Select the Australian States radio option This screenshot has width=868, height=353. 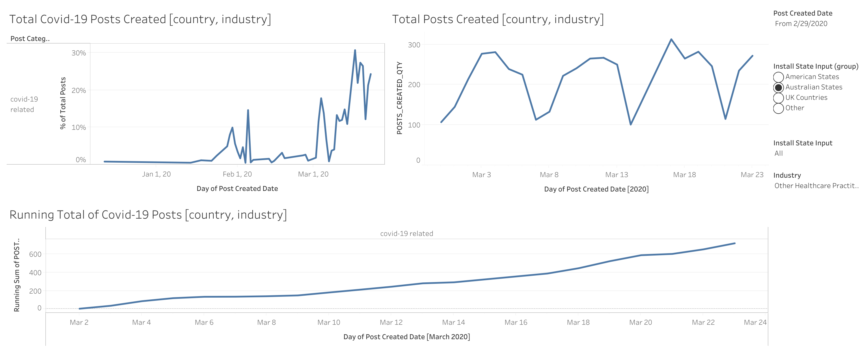tap(778, 87)
